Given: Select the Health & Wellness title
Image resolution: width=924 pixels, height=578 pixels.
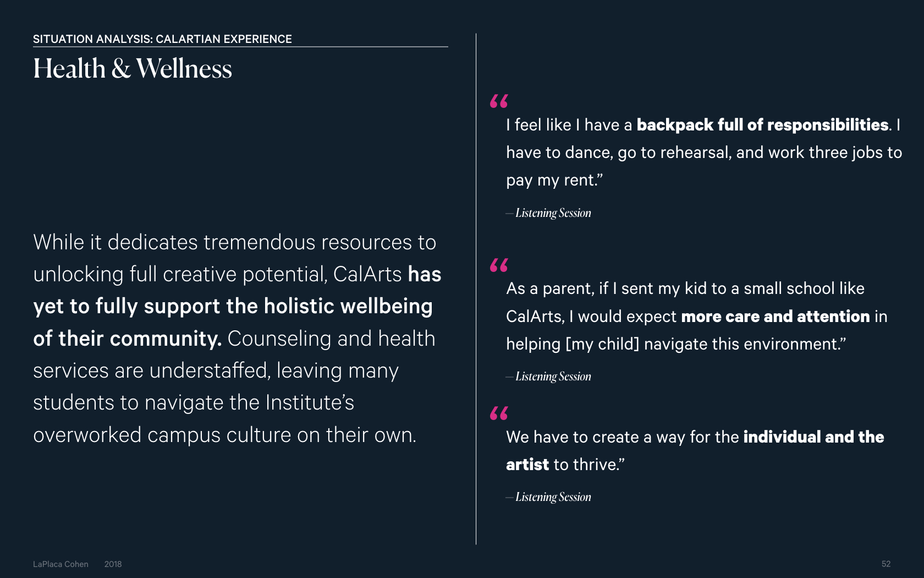Looking at the screenshot, I should pos(133,69).
